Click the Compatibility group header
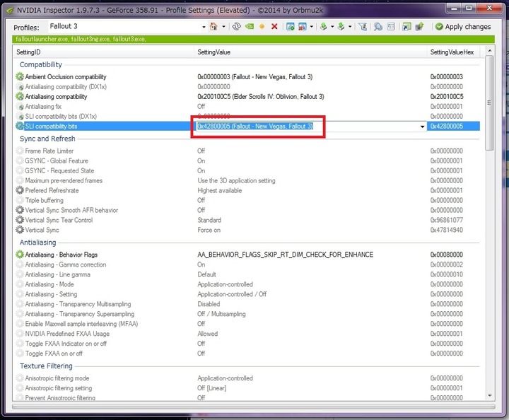 point(40,64)
